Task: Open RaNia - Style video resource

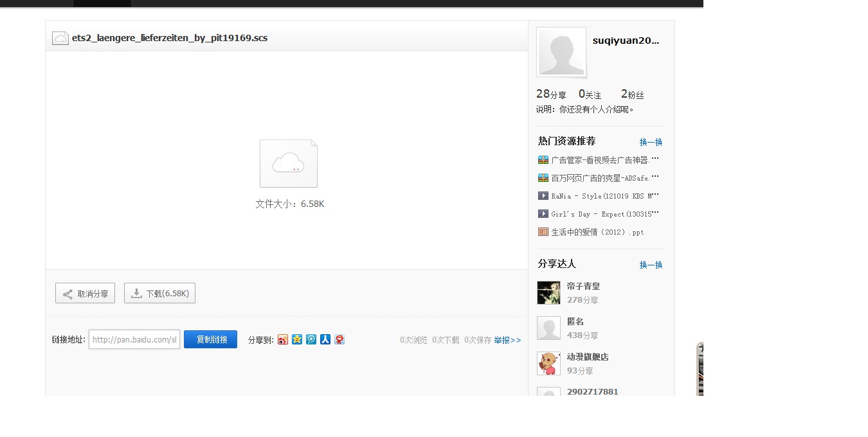Action: [x=604, y=196]
